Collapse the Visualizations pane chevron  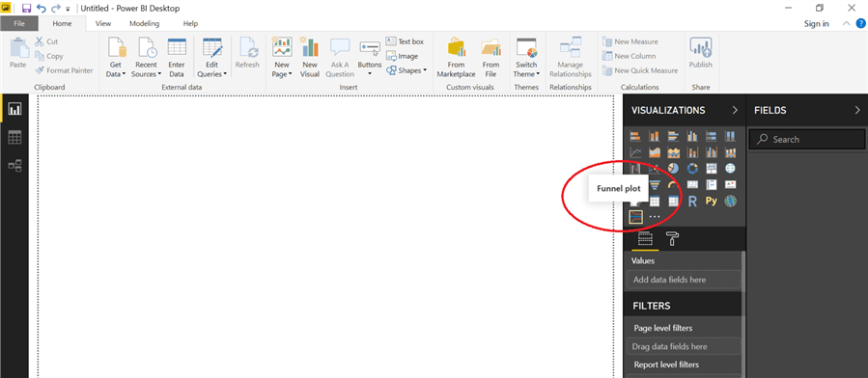pyautogui.click(x=735, y=110)
